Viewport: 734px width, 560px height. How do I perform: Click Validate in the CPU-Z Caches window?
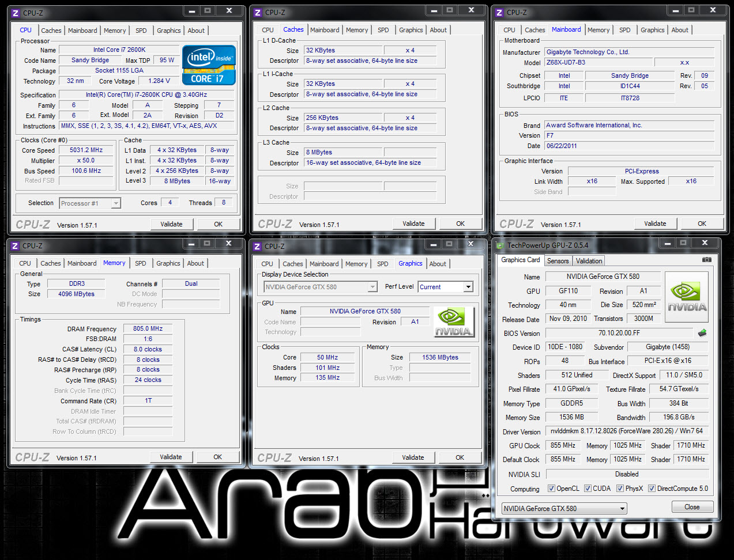(x=413, y=224)
